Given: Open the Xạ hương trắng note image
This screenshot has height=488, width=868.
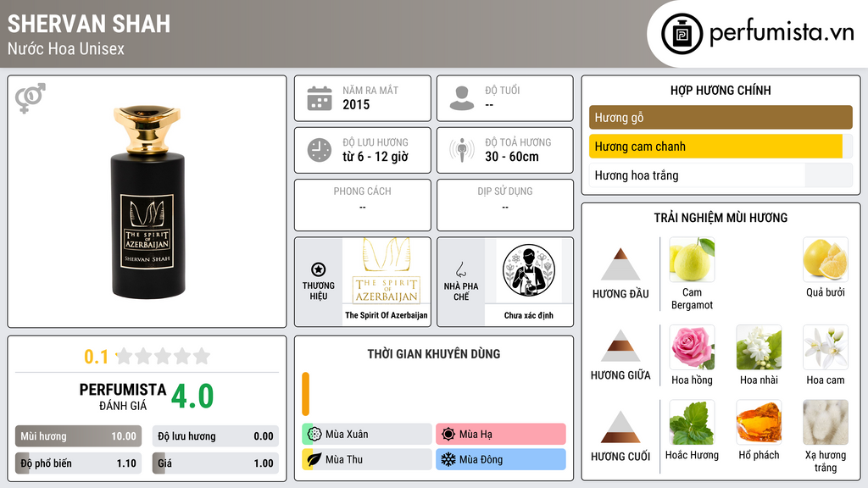Looking at the screenshot, I should [x=826, y=422].
